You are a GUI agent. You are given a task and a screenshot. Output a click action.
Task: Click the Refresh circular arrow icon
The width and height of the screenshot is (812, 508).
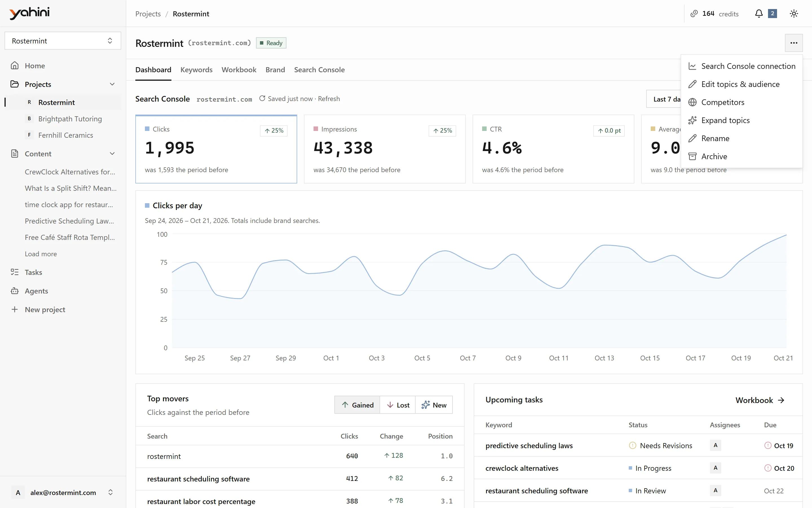(262, 98)
